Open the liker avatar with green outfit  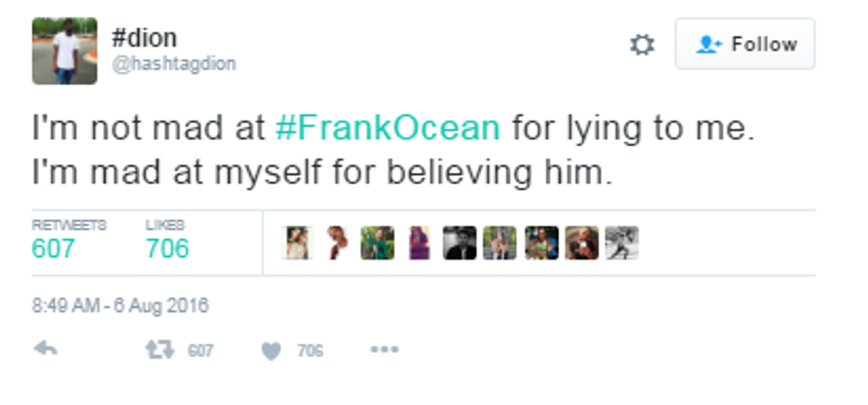(x=377, y=243)
